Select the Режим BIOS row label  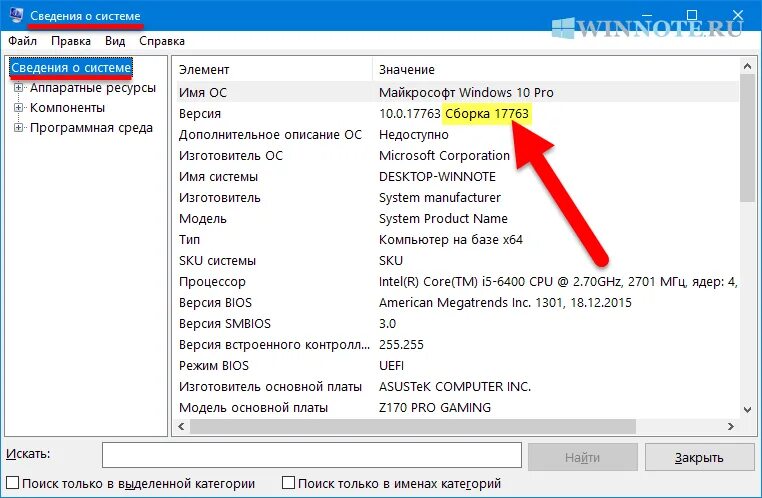(213, 365)
